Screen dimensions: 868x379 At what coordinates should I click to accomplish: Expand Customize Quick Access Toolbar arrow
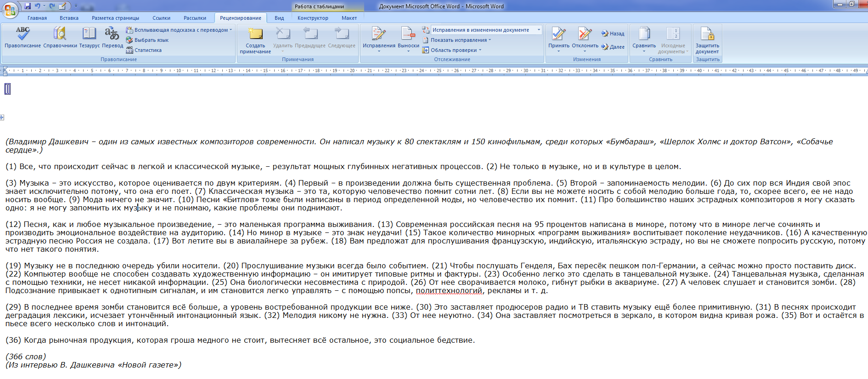[x=76, y=6]
